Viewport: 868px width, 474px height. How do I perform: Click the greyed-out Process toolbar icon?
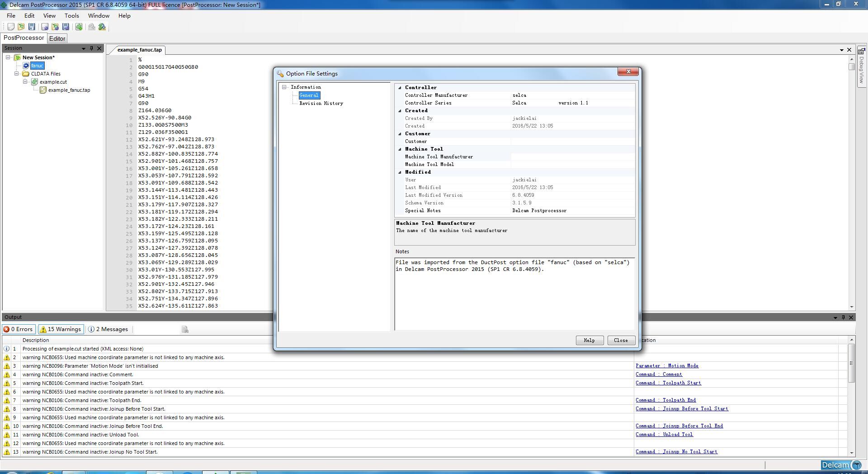coord(92,27)
